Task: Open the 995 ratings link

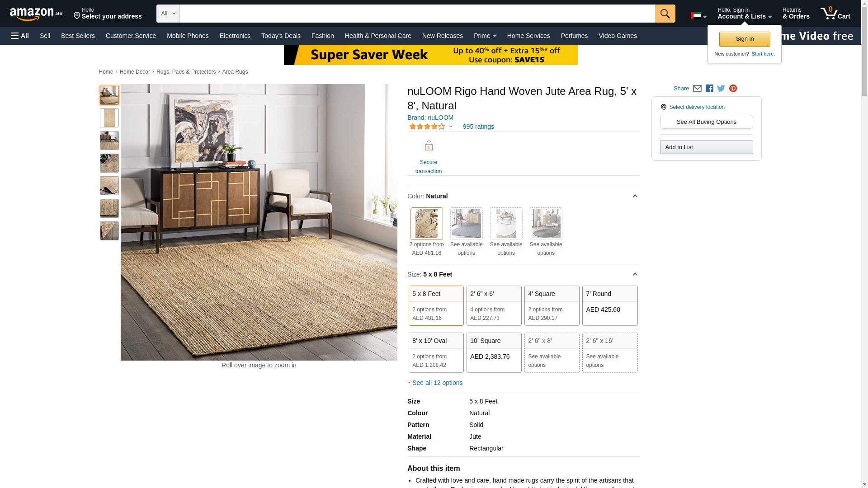Action: [x=478, y=127]
